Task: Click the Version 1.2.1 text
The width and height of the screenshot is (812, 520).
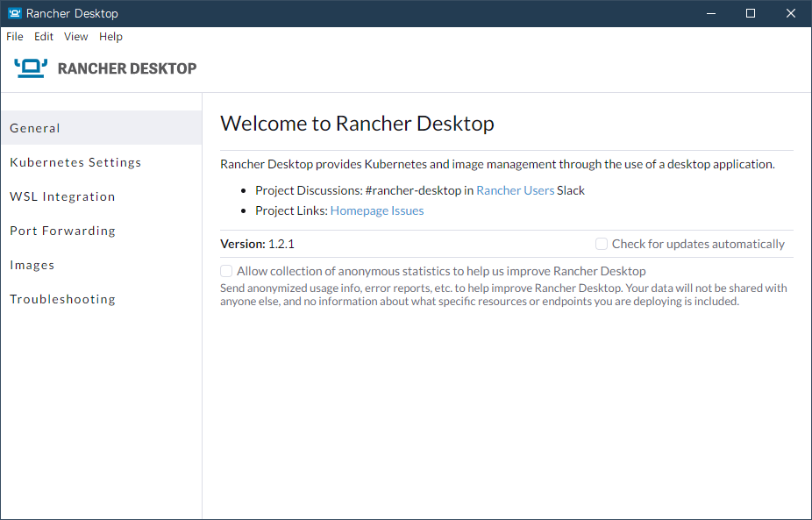Action: [x=258, y=244]
